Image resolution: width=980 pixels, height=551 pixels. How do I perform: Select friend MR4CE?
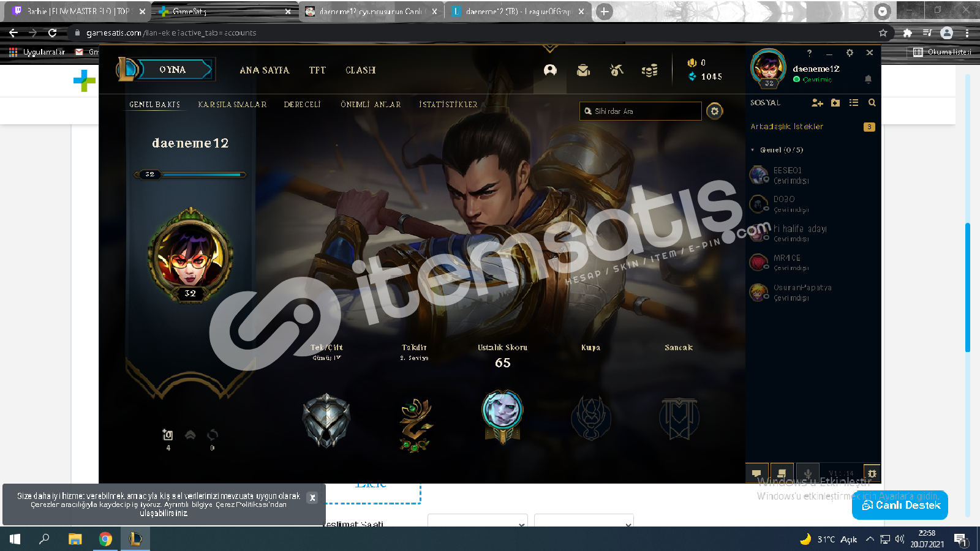pos(812,263)
